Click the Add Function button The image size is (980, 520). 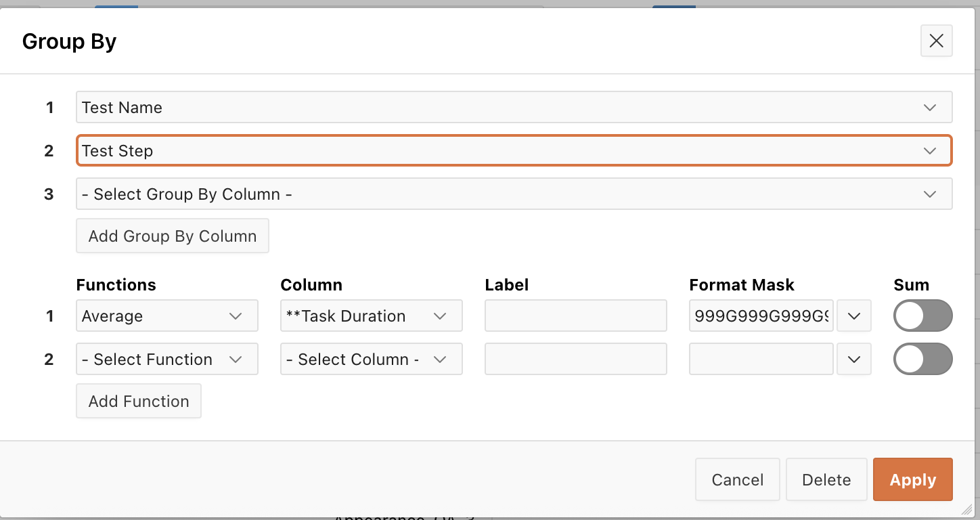pyautogui.click(x=139, y=402)
